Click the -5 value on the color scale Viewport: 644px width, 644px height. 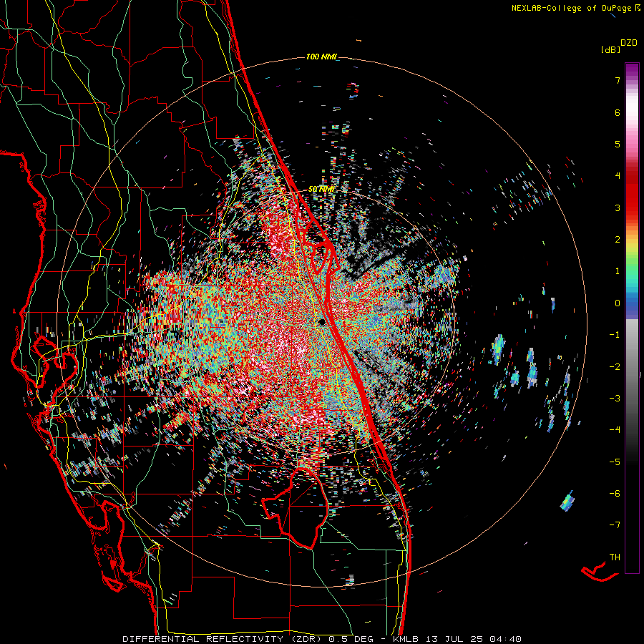coord(615,462)
